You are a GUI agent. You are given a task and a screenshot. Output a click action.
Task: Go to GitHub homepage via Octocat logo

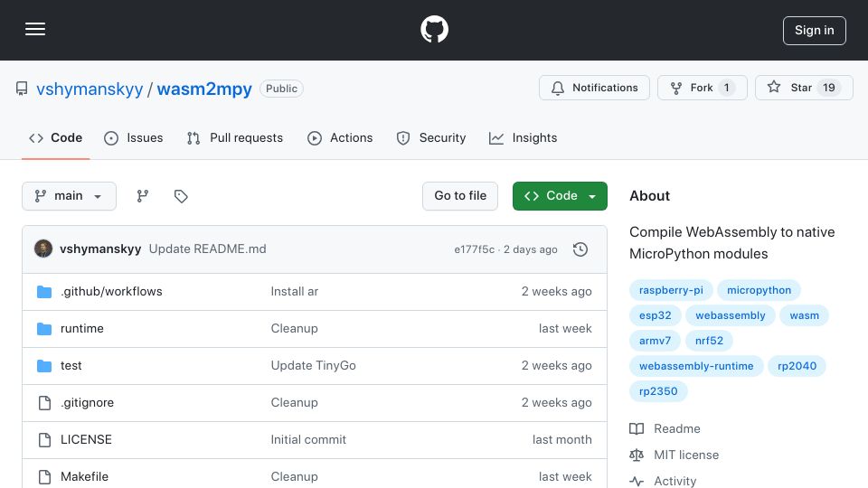click(434, 29)
